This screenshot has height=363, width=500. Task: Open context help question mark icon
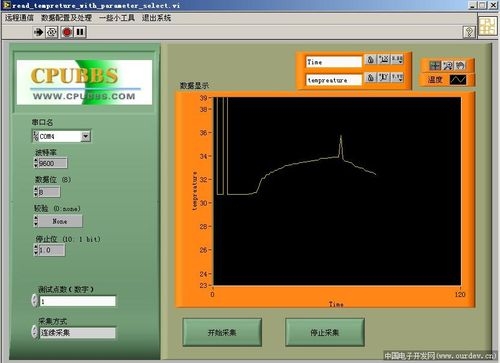[469, 32]
